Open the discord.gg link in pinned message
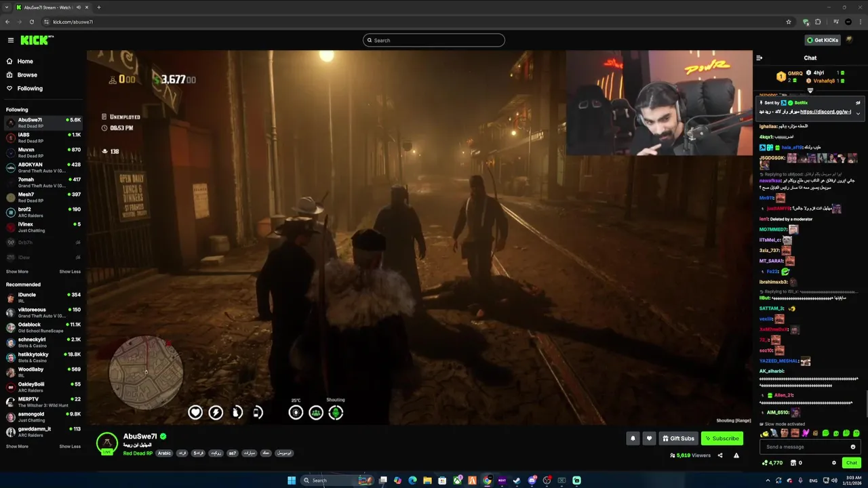This screenshot has height=488, width=868. point(825,112)
